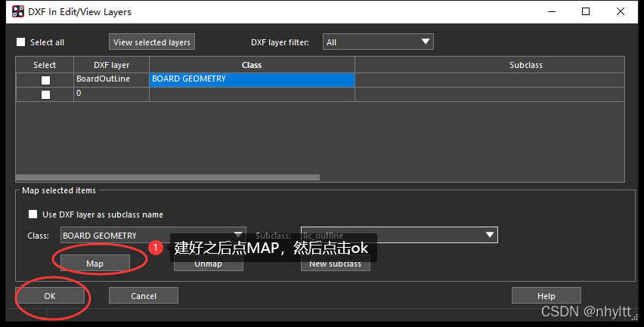This screenshot has height=327, width=644.
Task: Click the Subclass column header
Action: 525,65
